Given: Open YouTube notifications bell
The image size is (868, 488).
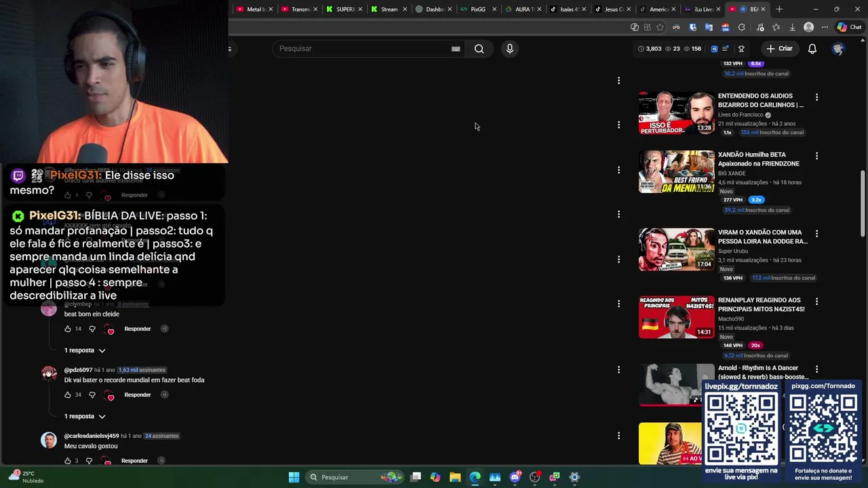Looking at the screenshot, I should point(812,49).
